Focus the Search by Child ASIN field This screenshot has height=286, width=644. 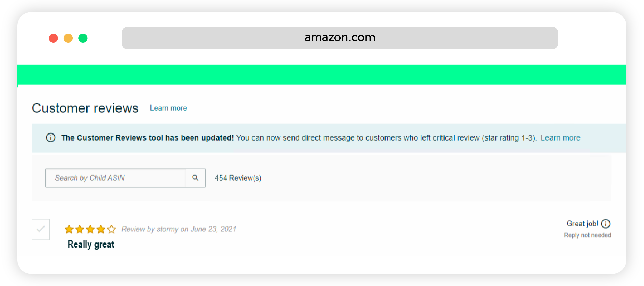tap(116, 178)
